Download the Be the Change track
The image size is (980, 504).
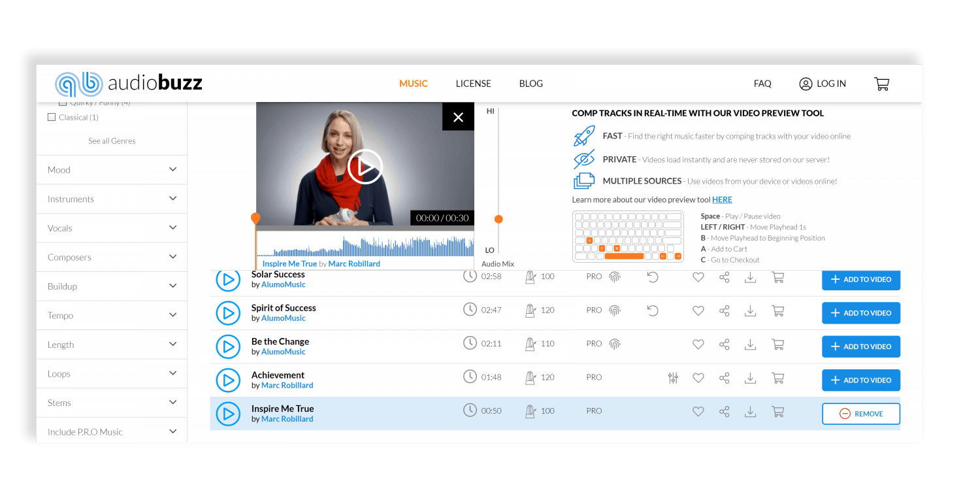(x=751, y=344)
